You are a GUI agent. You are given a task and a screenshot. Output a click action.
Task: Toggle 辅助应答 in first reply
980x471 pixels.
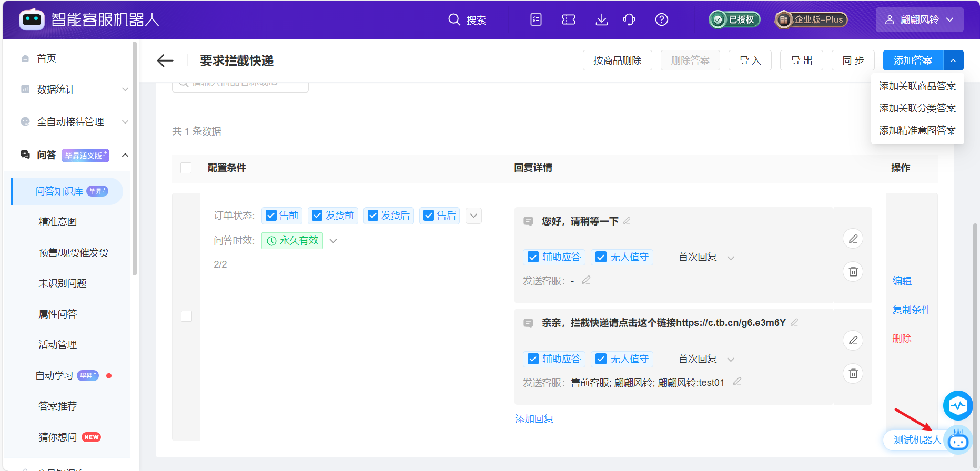(x=533, y=257)
